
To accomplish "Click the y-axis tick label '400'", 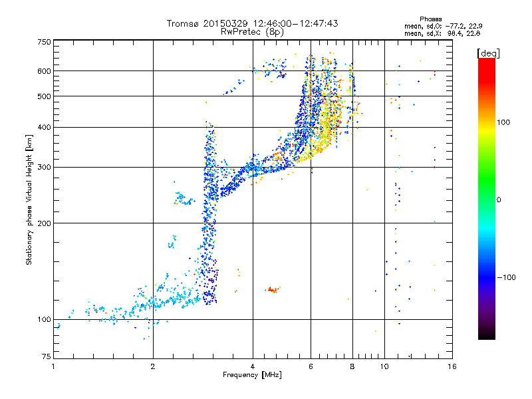I will (44, 127).
